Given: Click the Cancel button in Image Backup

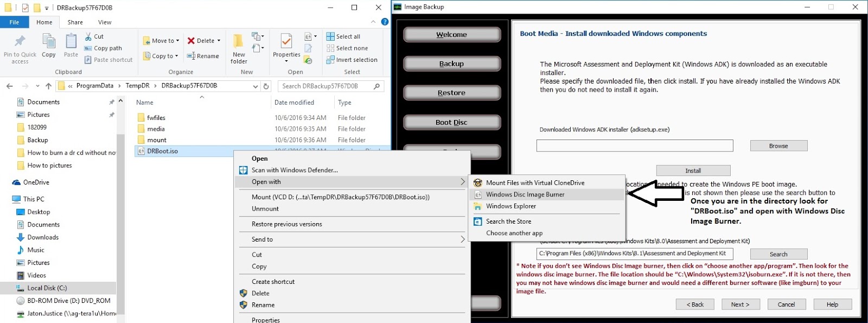Looking at the screenshot, I should [x=786, y=305].
